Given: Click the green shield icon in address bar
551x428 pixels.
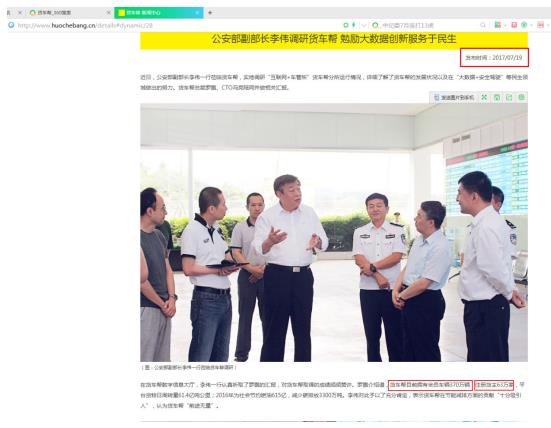Looking at the screenshot, I should [x=346, y=25].
